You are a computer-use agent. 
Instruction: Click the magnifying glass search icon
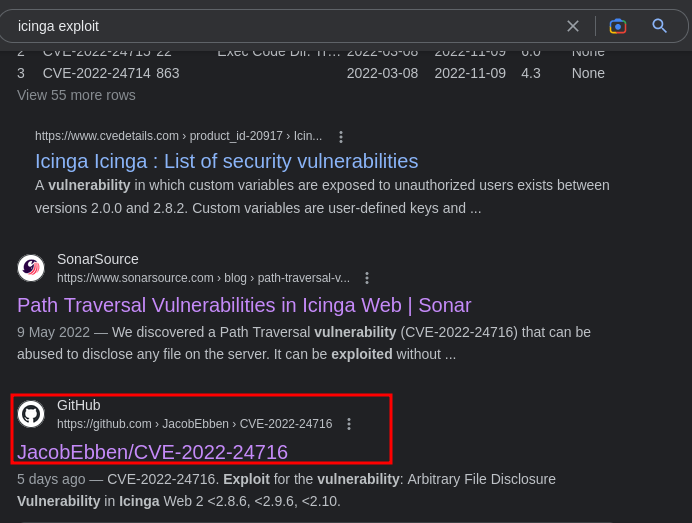point(659,26)
